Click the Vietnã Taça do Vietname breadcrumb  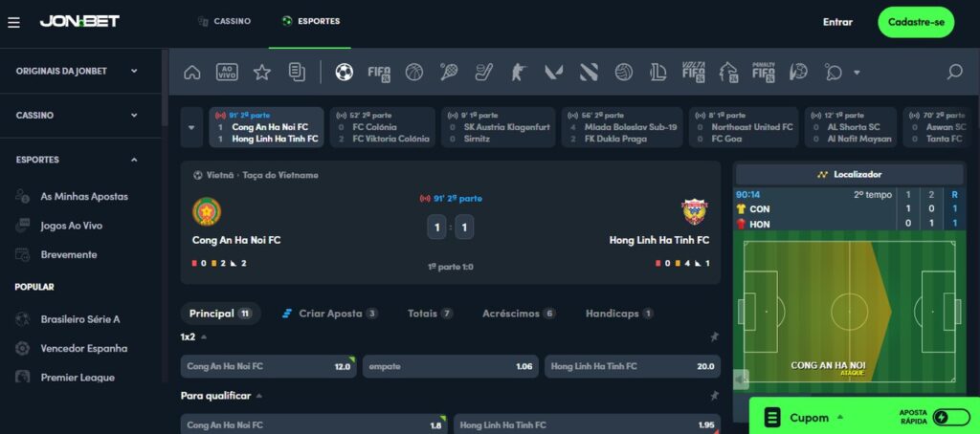click(256, 176)
